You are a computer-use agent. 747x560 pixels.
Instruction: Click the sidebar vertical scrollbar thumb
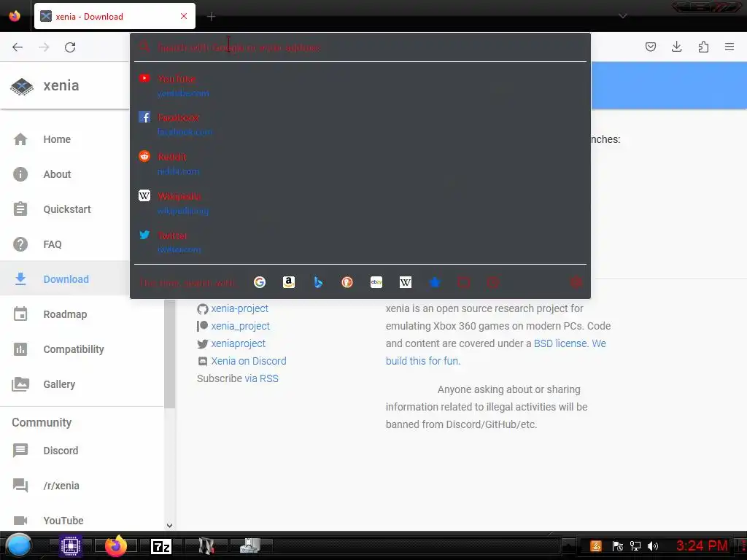coord(169,354)
